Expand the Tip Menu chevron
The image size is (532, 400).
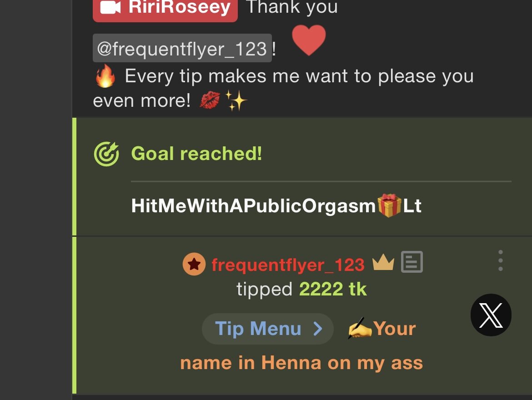317,329
